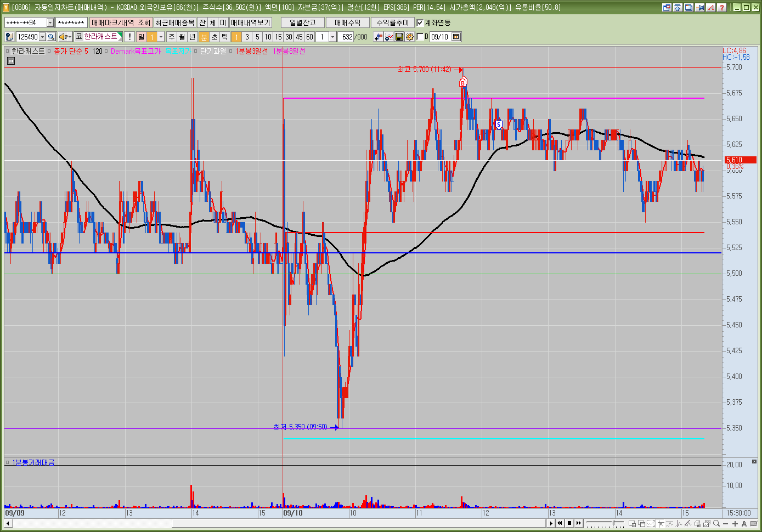The height and width of the screenshot is (532, 762).
Task: Click 최근매매종목 button
Action: pyautogui.click(x=174, y=22)
